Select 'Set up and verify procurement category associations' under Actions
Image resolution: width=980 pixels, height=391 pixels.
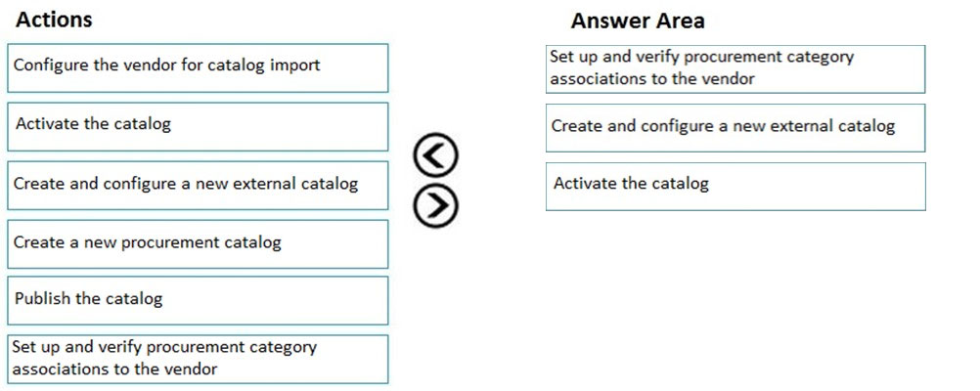coord(198,359)
